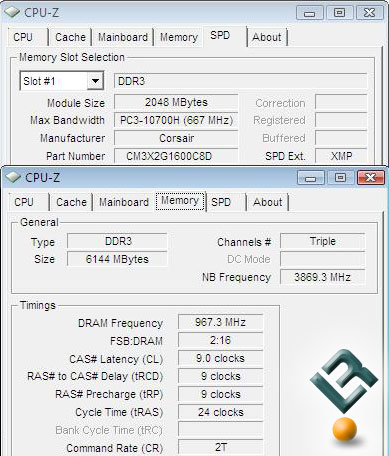Click CPU-Z app icon in back window title bar
This screenshot has height=456, width=389.
coord(12,12)
